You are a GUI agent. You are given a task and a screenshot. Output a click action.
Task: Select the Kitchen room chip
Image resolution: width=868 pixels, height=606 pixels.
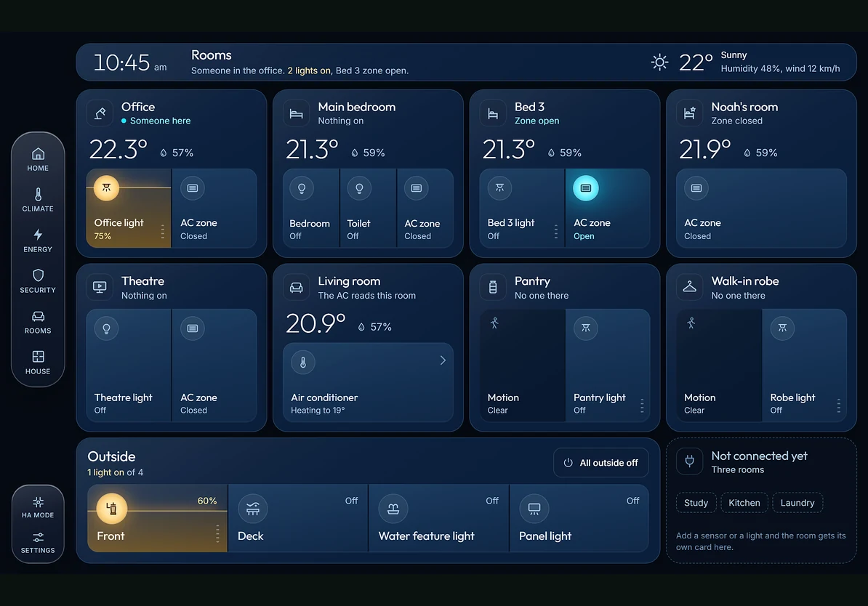pyautogui.click(x=744, y=503)
